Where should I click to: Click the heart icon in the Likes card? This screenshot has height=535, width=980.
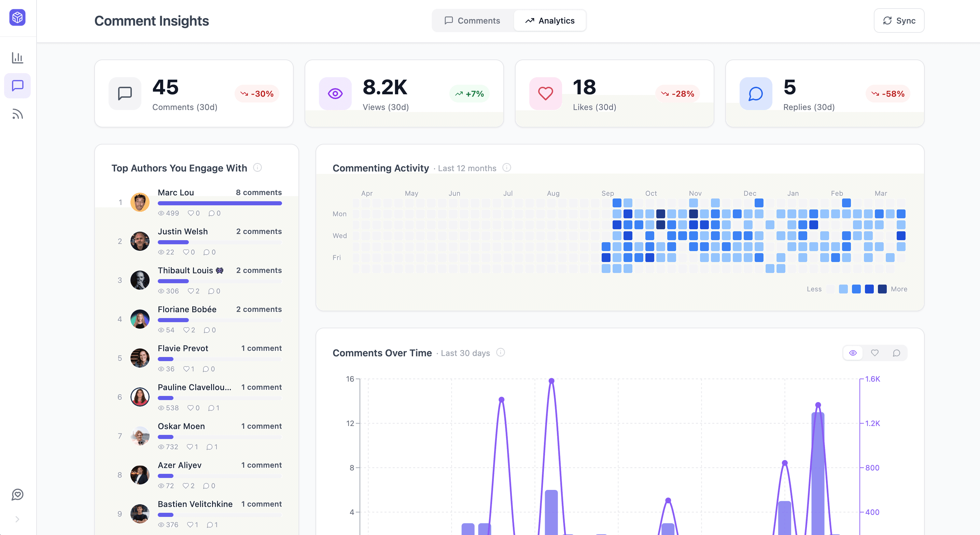coord(546,94)
